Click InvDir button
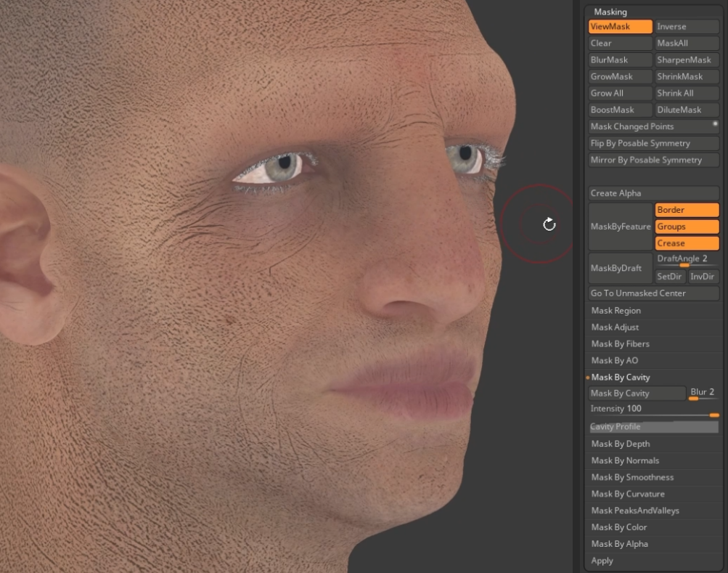The width and height of the screenshot is (728, 573). point(703,277)
